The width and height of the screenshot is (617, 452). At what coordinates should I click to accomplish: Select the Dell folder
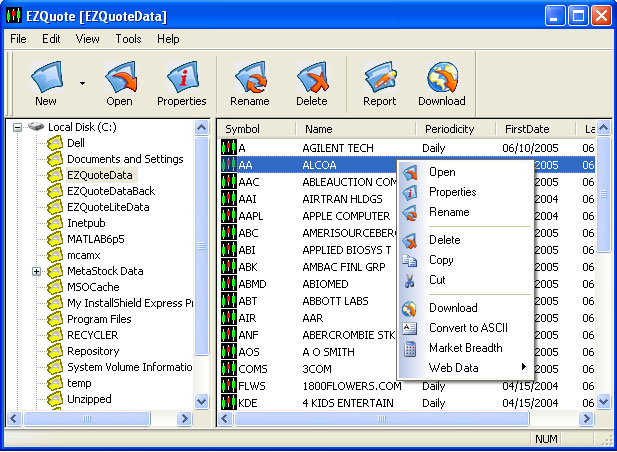pos(76,143)
